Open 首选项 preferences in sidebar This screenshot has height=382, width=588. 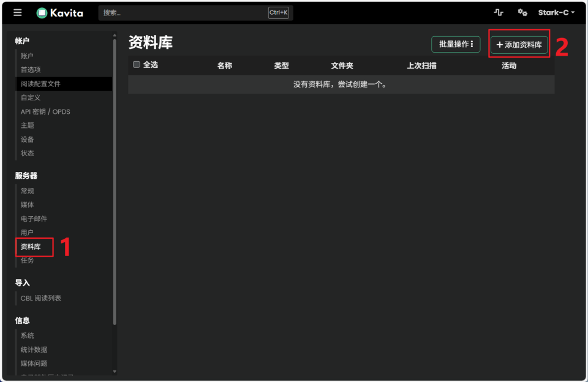pos(31,70)
